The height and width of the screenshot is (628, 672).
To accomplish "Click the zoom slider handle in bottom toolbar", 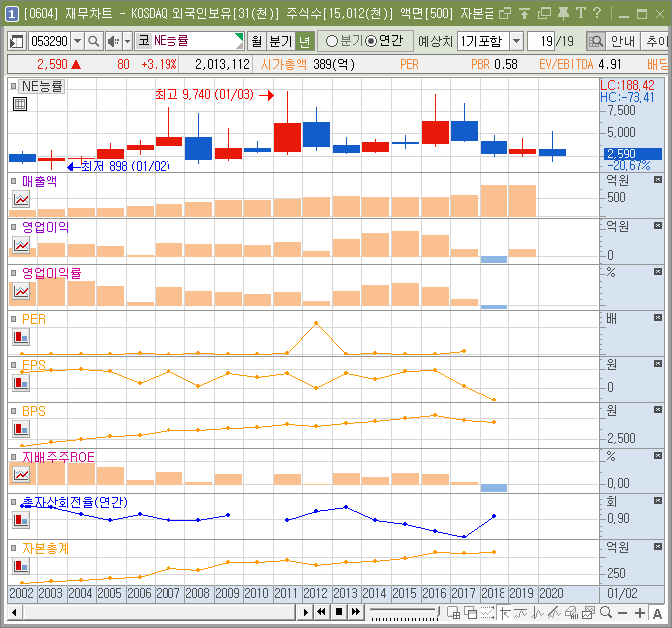I will point(438,613).
